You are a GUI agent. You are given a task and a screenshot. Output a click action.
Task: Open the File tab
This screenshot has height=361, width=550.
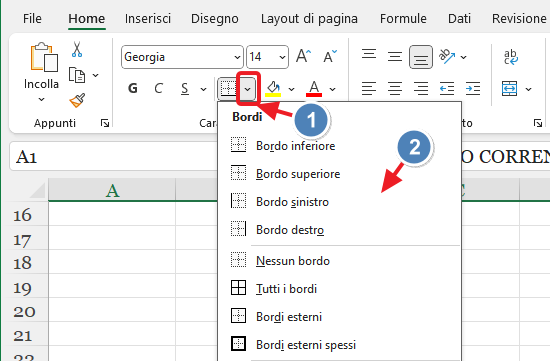32,18
